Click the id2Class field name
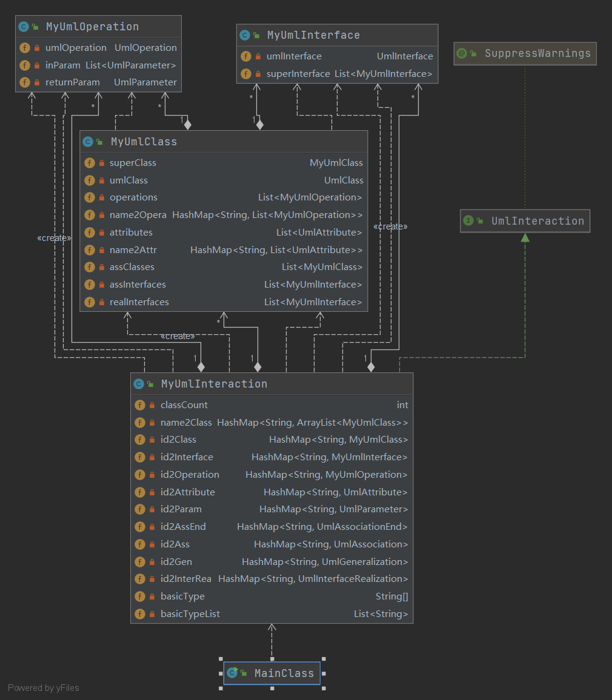The image size is (612, 700). coord(178,440)
